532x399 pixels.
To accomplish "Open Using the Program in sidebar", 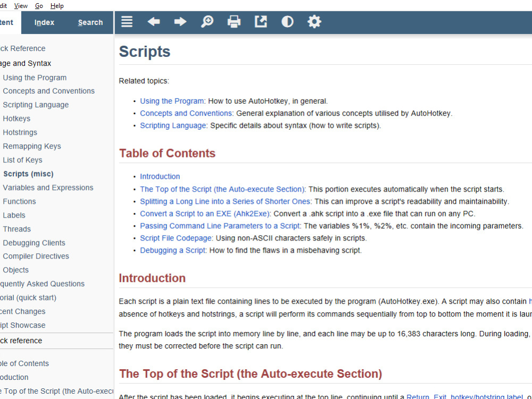I will click(35, 78).
